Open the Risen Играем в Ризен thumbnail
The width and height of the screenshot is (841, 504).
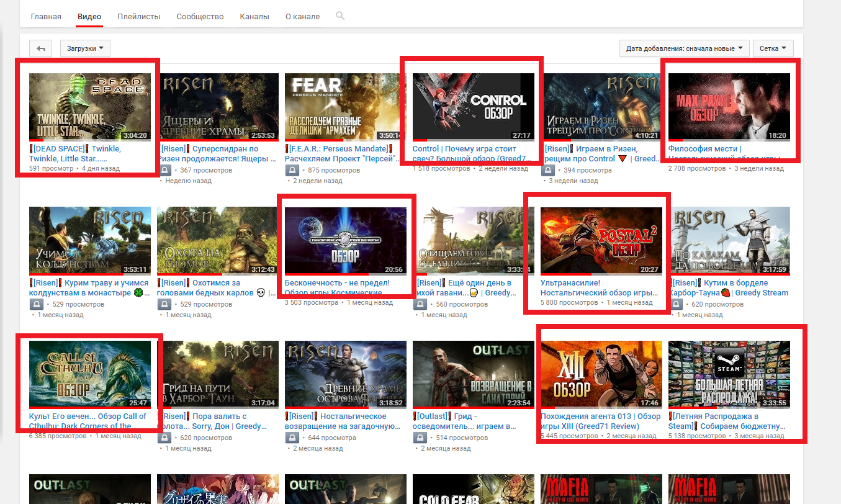click(601, 107)
